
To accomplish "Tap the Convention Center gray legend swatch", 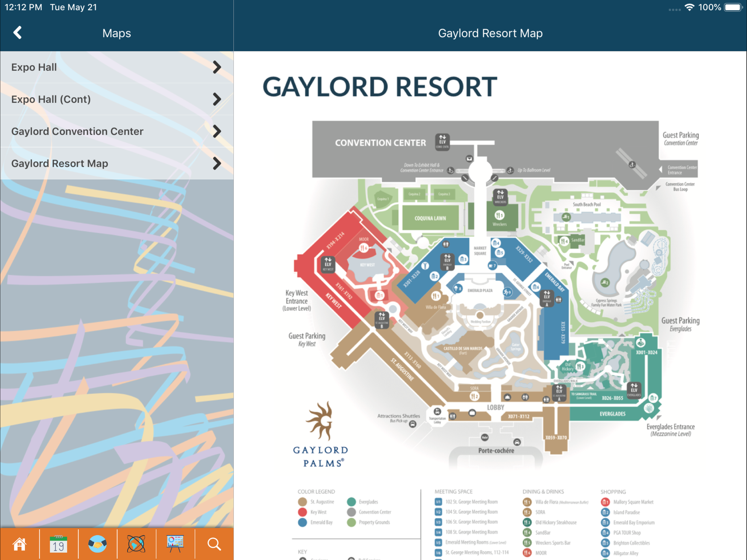I will tap(352, 512).
